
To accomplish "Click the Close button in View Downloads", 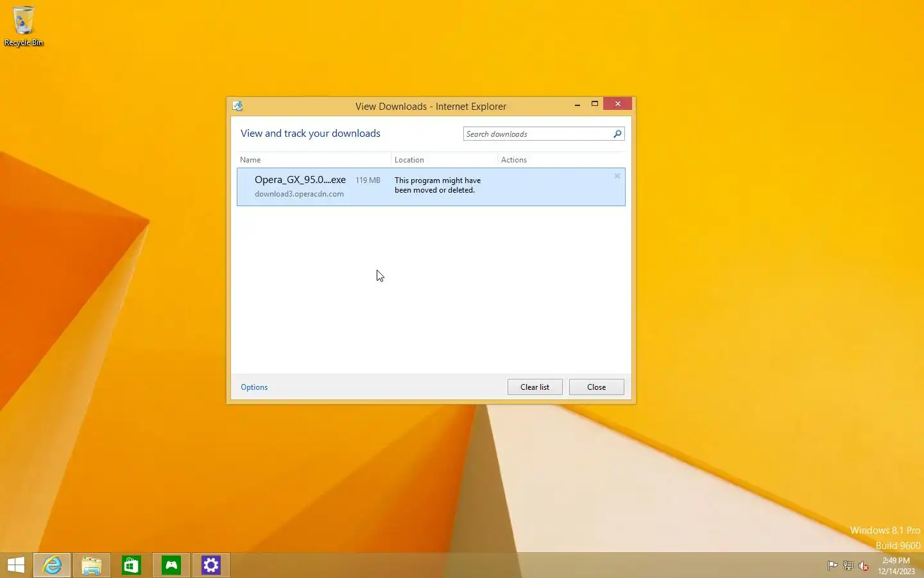I will 596,387.
